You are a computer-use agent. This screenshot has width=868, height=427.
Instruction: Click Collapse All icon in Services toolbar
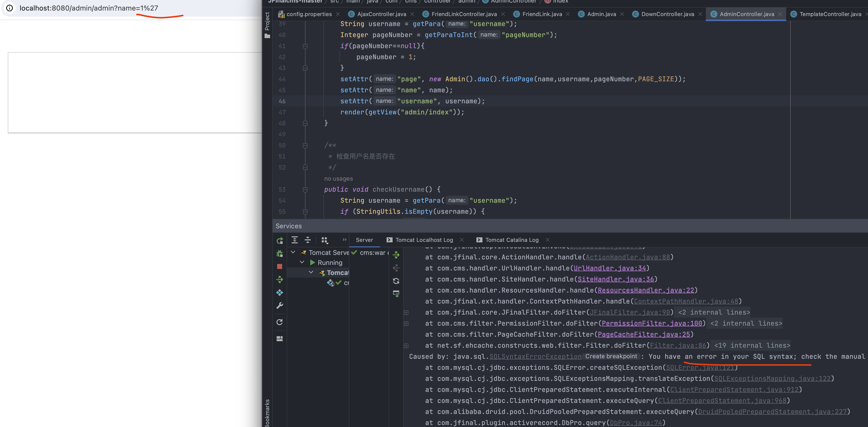coord(308,240)
